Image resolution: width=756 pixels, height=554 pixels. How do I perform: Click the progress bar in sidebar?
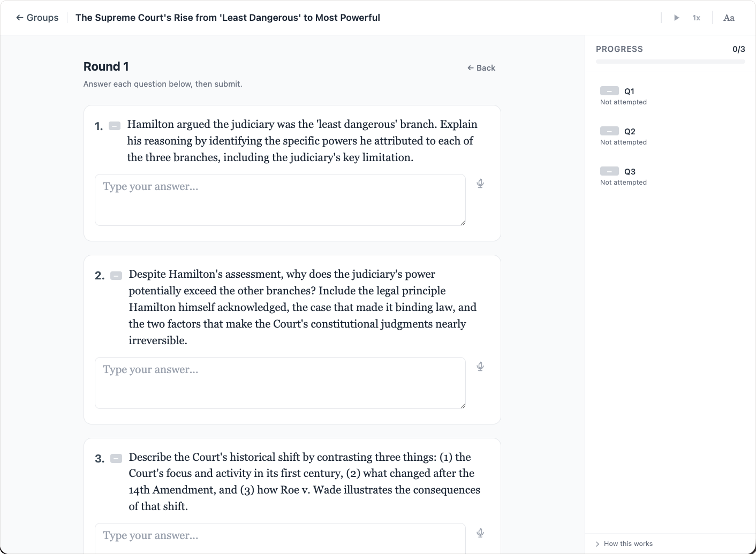coord(670,62)
